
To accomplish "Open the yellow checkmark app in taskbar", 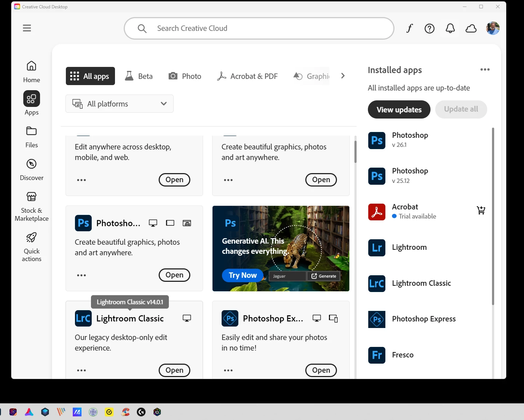I will pyautogui.click(x=109, y=412).
